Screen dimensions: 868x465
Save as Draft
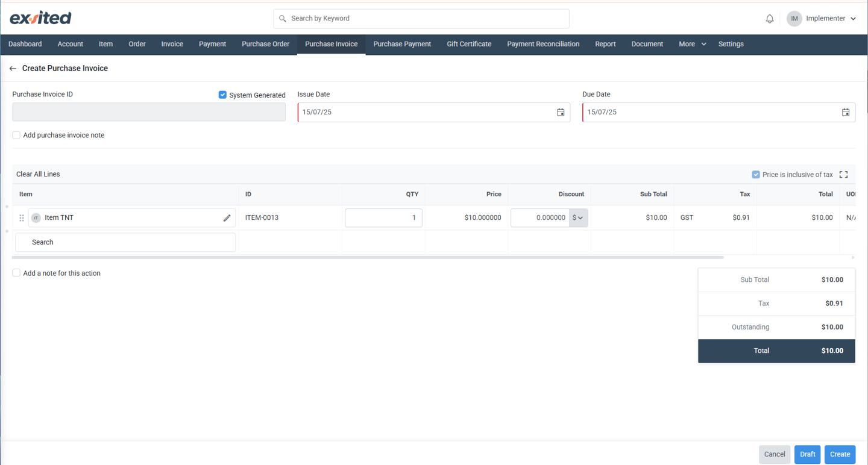[x=808, y=454]
